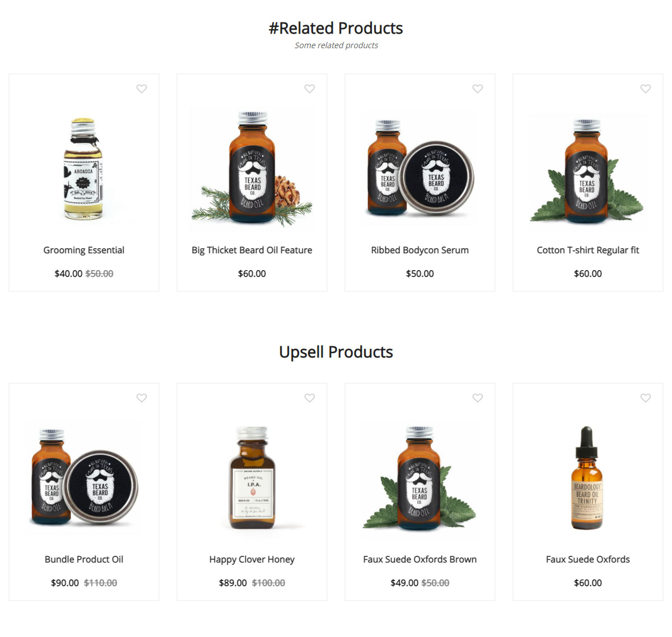Click wishlist heart on Big Thicket Beard Oil
Image resolution: width=672 pixels, height=637 pixels.
point(310,89)
